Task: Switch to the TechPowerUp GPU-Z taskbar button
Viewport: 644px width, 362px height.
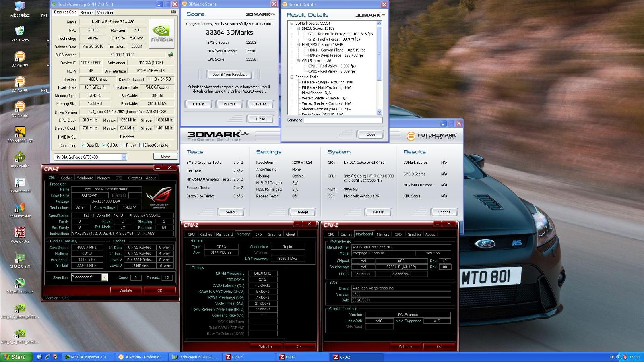Action: pos(195,357)
